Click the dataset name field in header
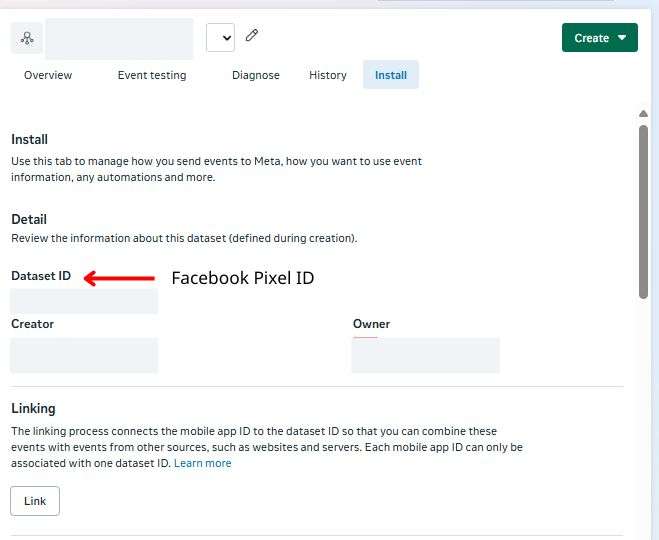Screen dimensions: 659x540 119,38
